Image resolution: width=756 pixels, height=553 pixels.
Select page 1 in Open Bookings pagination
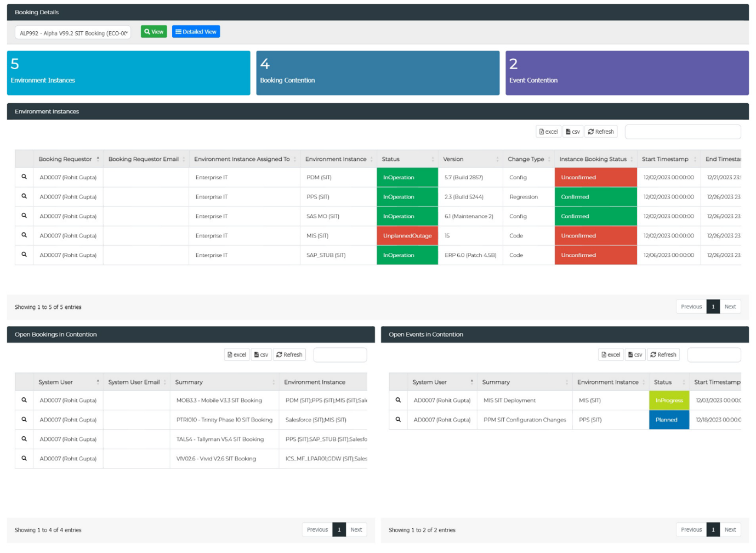(339, 529)
